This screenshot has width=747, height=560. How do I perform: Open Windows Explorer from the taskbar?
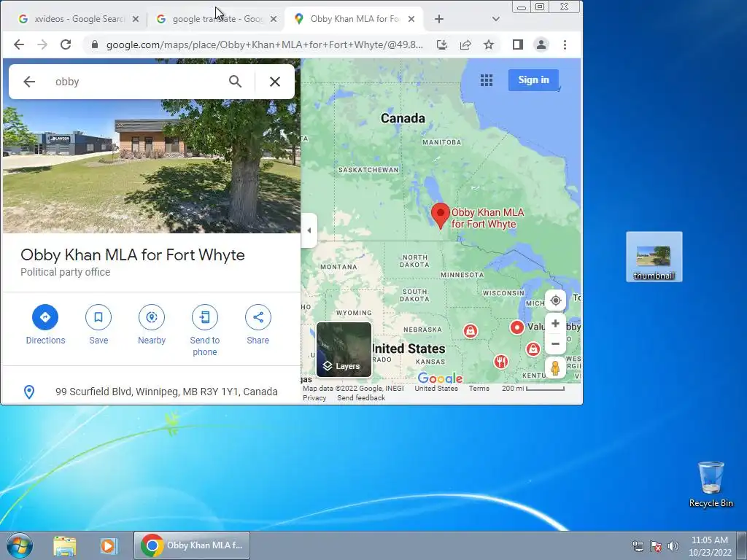[65, 545]
